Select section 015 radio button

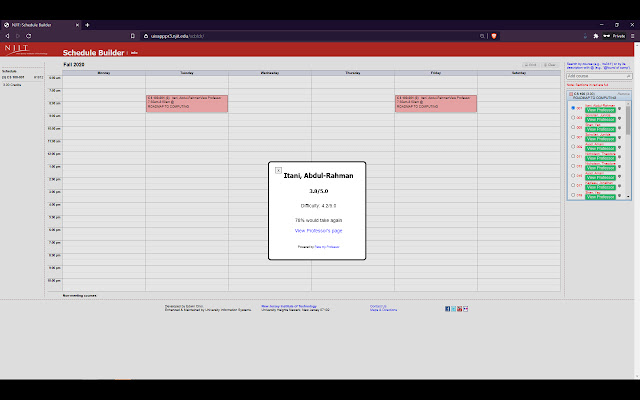coord(573,176)
